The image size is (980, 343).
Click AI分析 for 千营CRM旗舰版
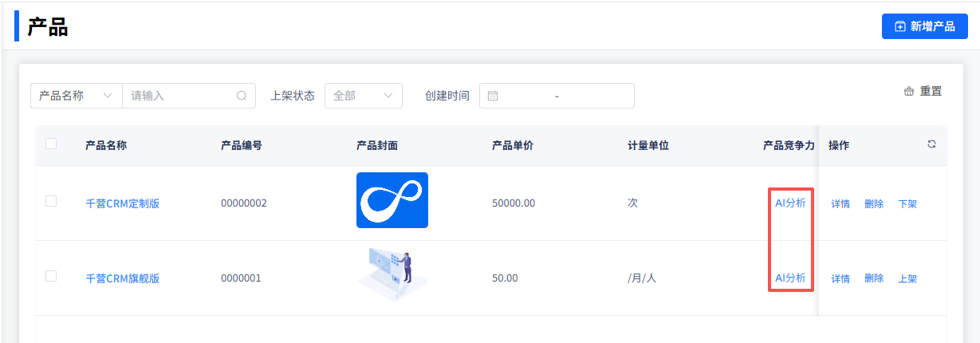[790, 278]
